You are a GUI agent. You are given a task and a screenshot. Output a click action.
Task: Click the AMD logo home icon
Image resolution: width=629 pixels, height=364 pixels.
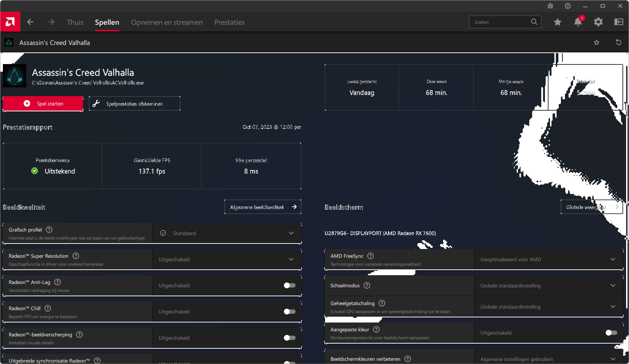(x=10, y=22)
